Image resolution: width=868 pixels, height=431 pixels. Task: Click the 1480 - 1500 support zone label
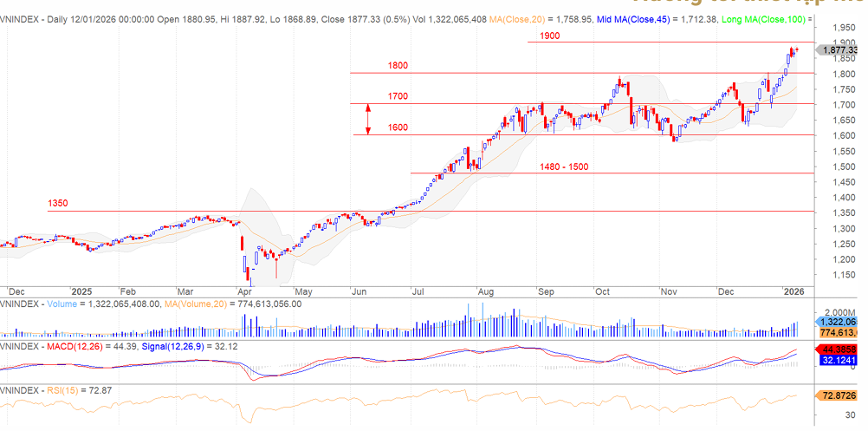tap(564, 167)
